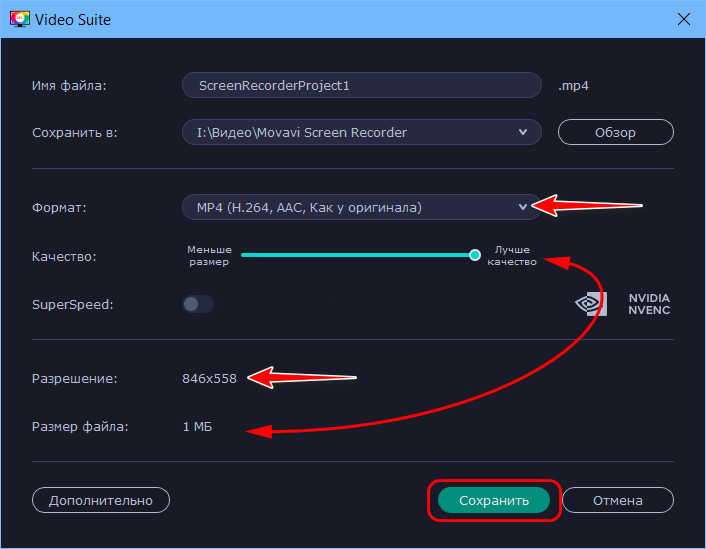The height and width of the screenshot is (549, 706).
Task: Click the .mp4 extension label
Action: (x=573, y=86)
